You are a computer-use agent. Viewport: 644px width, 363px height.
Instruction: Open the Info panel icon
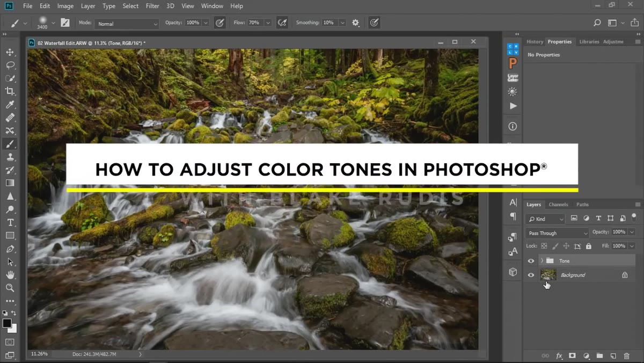[x=513, y=126]
